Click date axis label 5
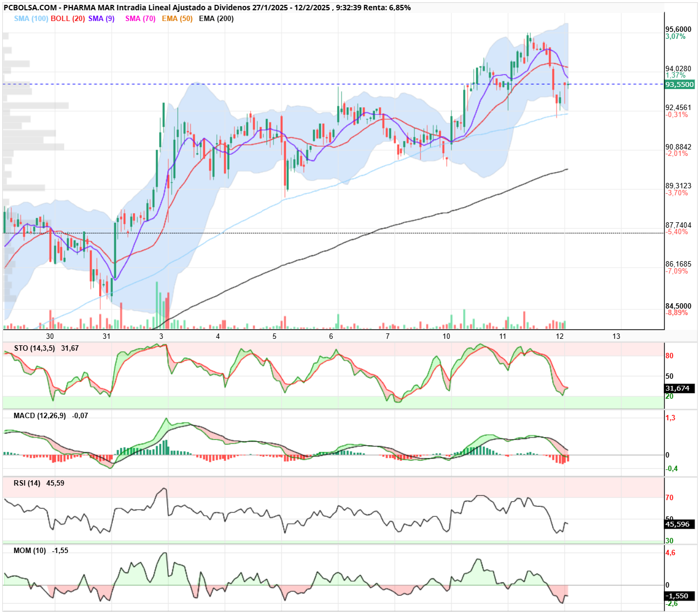 [x=274, y=336]
